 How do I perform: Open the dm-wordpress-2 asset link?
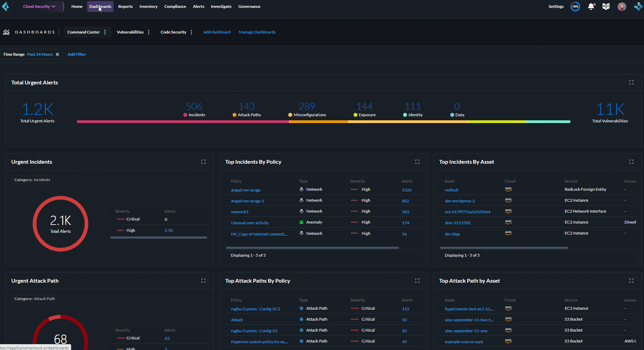pos(460,201)
